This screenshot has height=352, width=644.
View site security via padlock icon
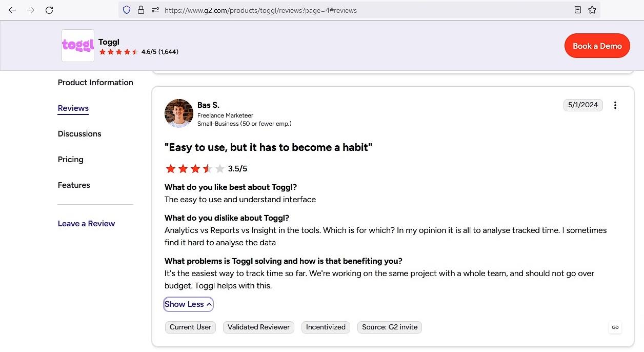[x=141, y=10]
